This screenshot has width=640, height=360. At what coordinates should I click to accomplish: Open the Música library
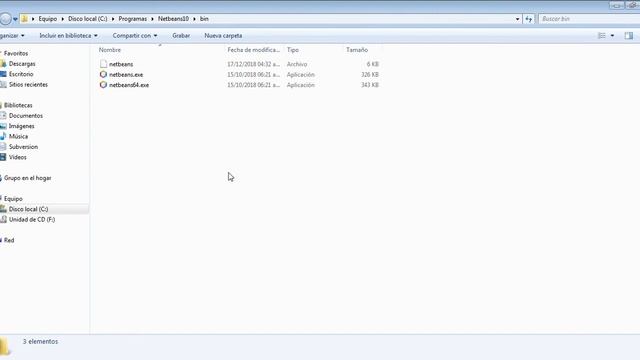18,136
